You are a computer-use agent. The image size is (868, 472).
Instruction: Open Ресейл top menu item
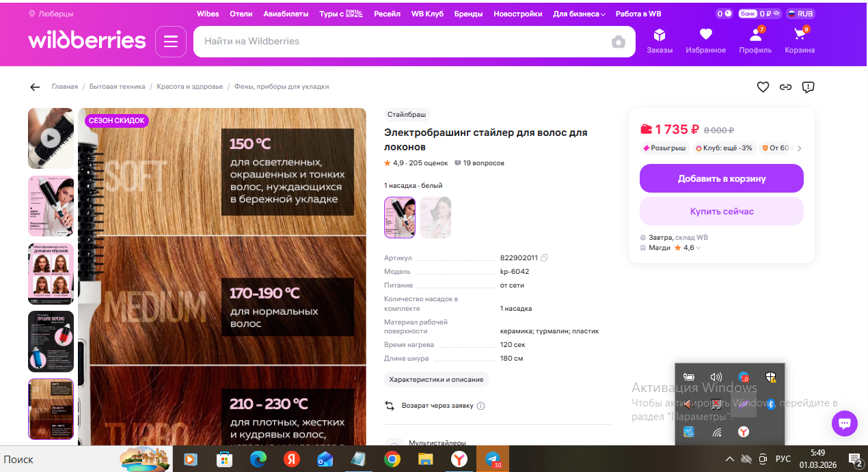coord(387,14)
